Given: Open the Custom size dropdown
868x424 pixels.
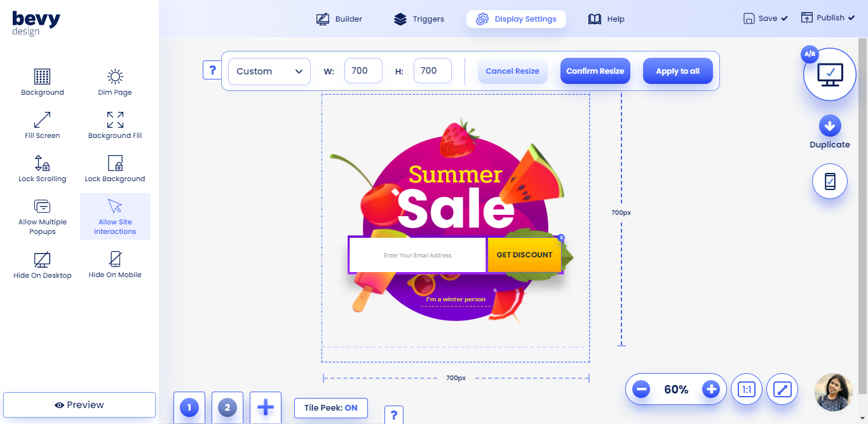Looking at the screenshot, I should (269, 71).
